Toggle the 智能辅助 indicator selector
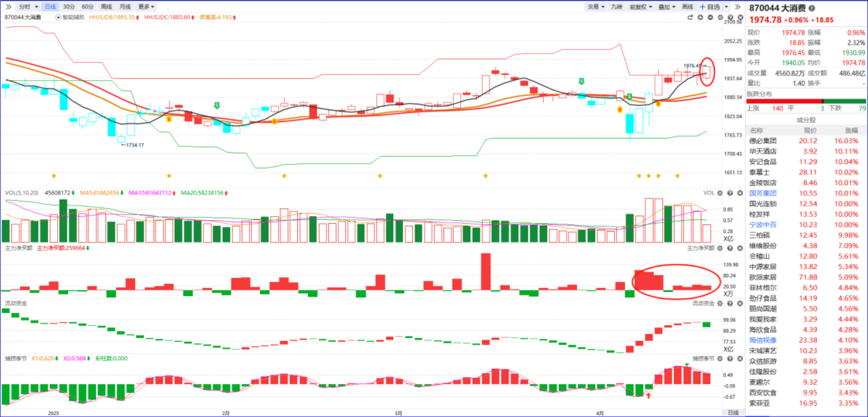The width and height of the screenshot is (868, 417). (x=58, y=17)
